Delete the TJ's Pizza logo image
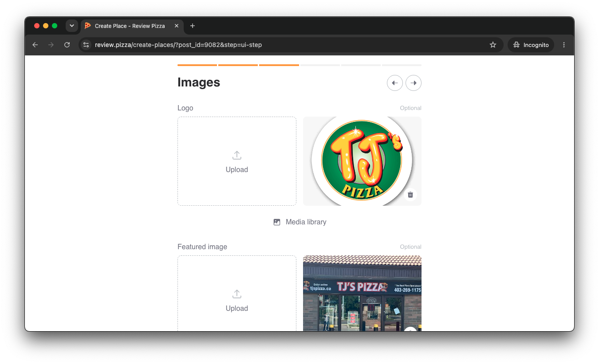 point(410,195)
